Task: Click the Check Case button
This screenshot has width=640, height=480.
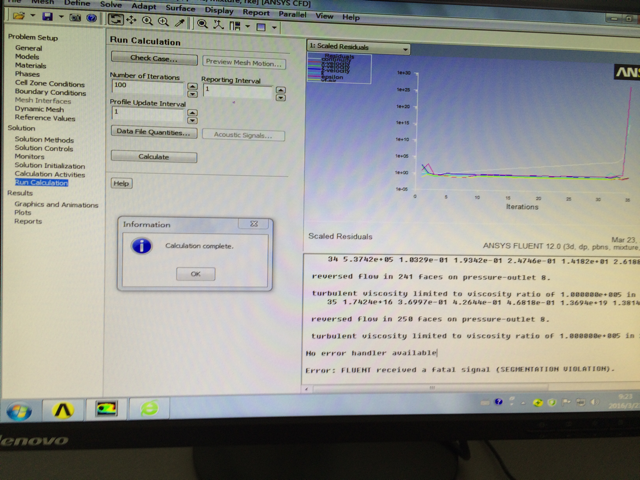Action: coord(154,58)
